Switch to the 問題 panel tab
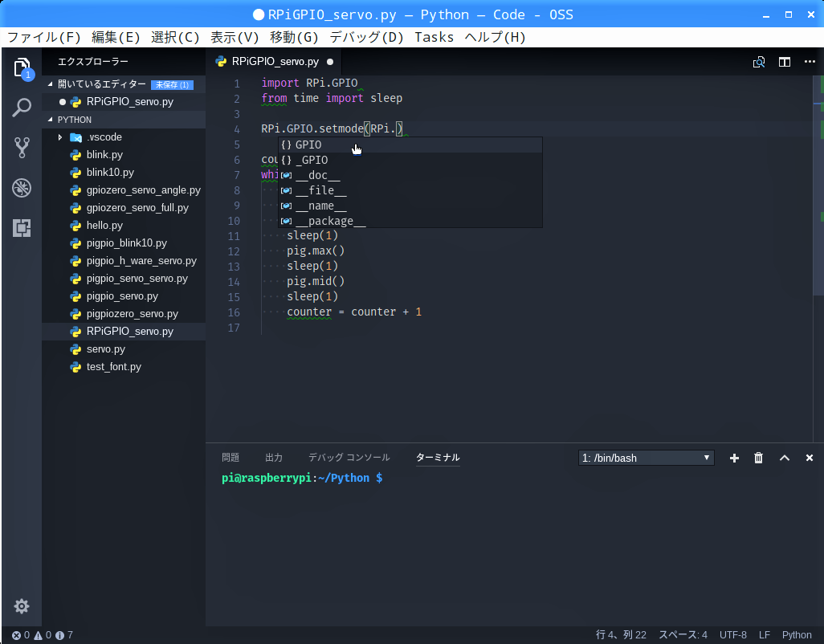The image size is (824, 644). pyautogui.click(x=230, y=458)
